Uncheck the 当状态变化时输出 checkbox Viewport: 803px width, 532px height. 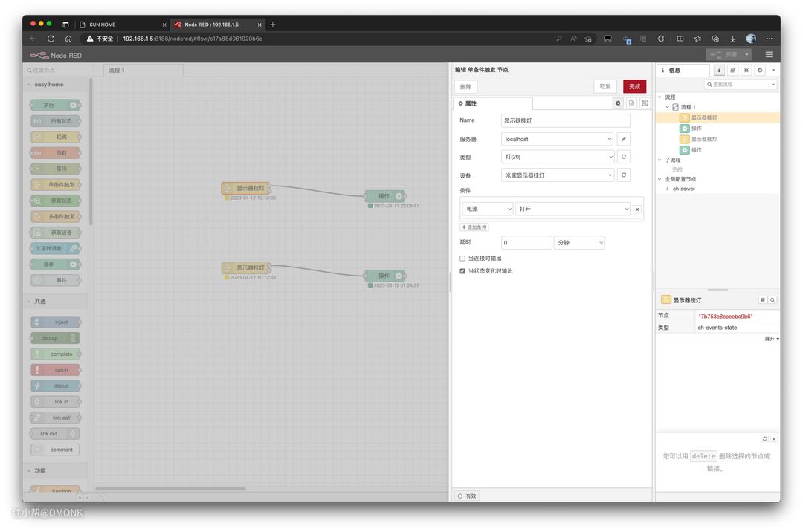point(462,271)
